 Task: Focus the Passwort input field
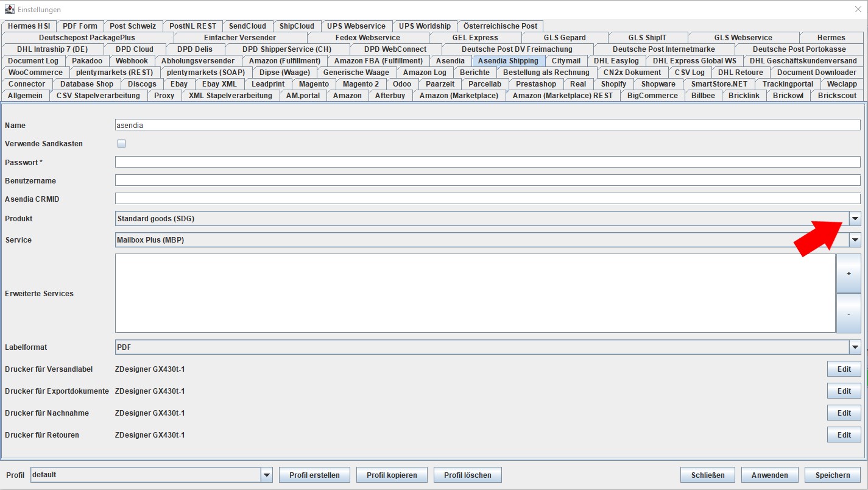tap(488, 162)
